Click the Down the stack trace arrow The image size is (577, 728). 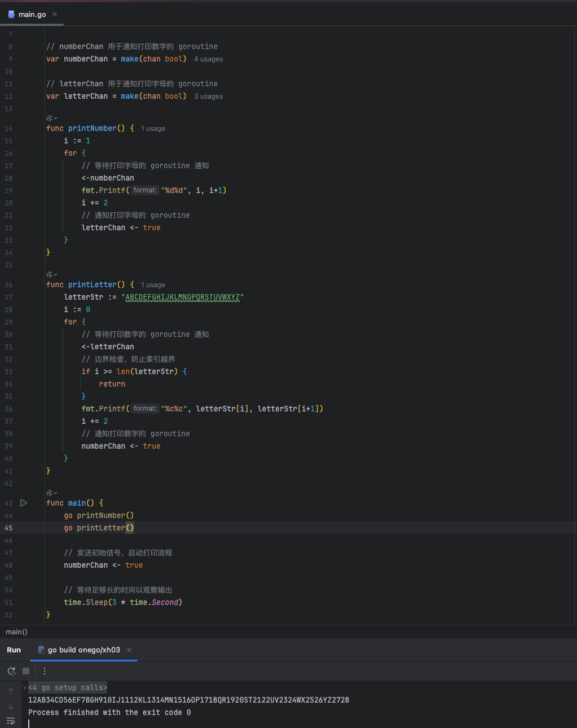11,706
